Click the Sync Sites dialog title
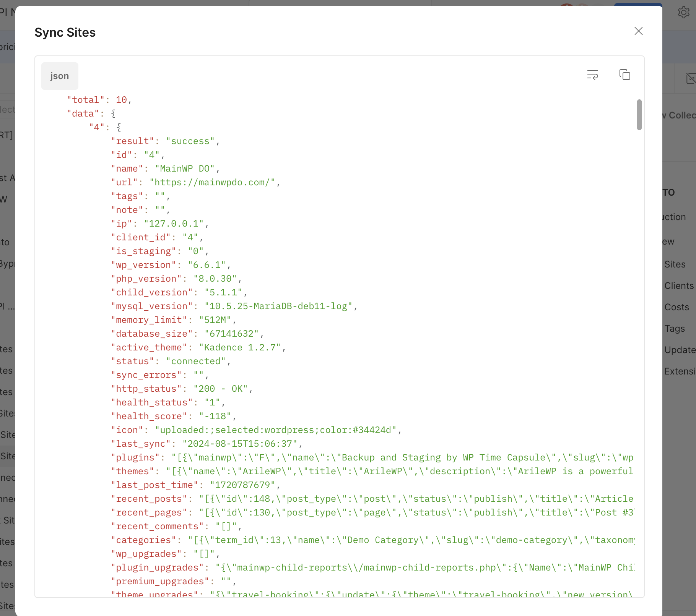696x616 pixels. tap(65, 32)
